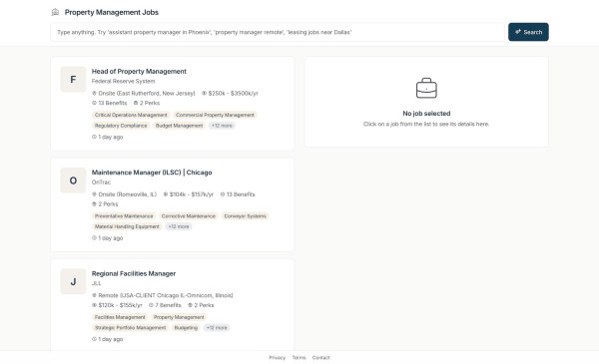
Task: Click the sparkle icon inside Search button
Action: coord(518,32)
